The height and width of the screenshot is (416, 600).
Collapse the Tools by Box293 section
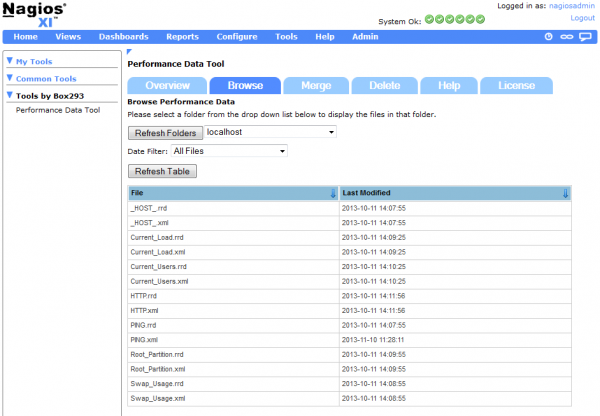tap(11, 96)
